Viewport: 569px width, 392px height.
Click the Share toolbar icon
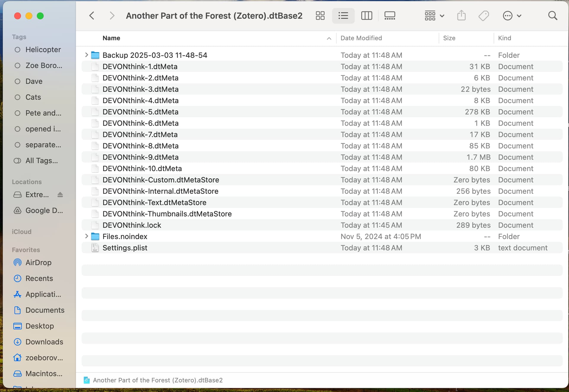[x=461, y=16]
